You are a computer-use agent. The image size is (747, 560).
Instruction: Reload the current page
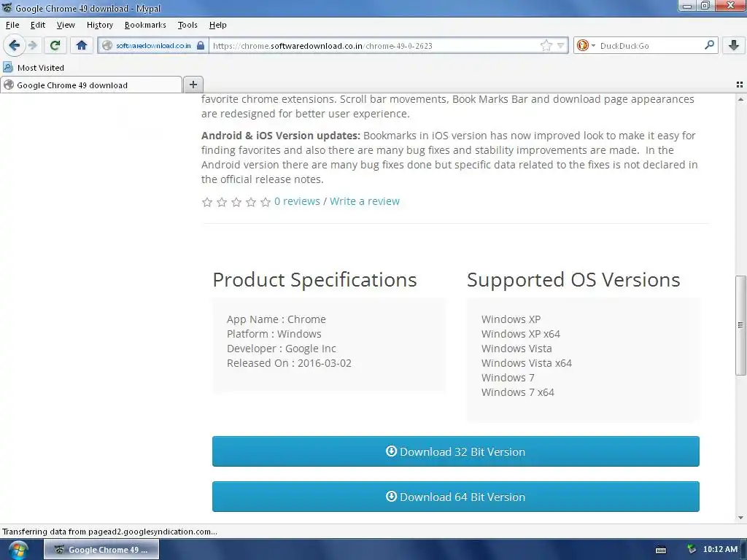click(55, 45)
